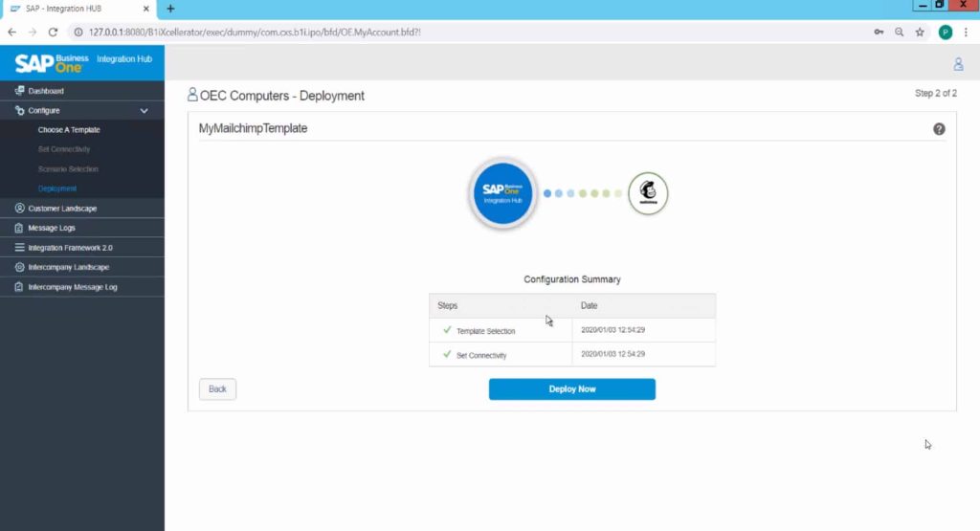The height and width of the screenshot is (531, 980).
Task: Click the browser address bar URL
Action: (x=255, y=32)
